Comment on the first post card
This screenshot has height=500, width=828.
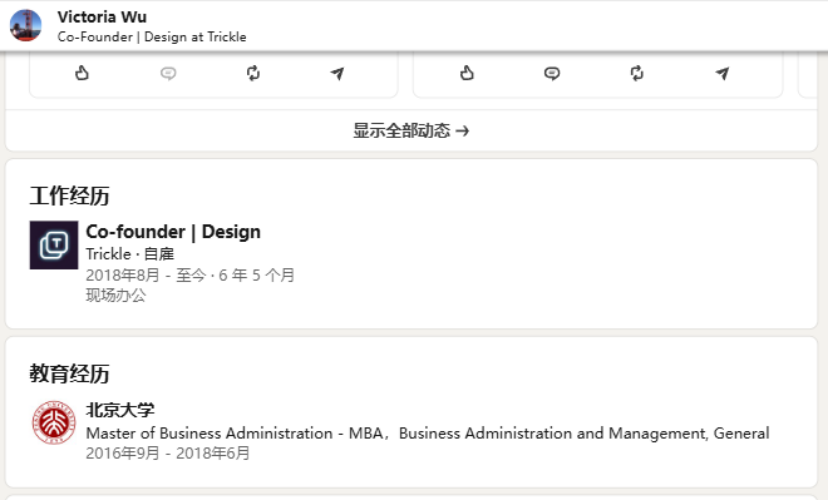168,73
